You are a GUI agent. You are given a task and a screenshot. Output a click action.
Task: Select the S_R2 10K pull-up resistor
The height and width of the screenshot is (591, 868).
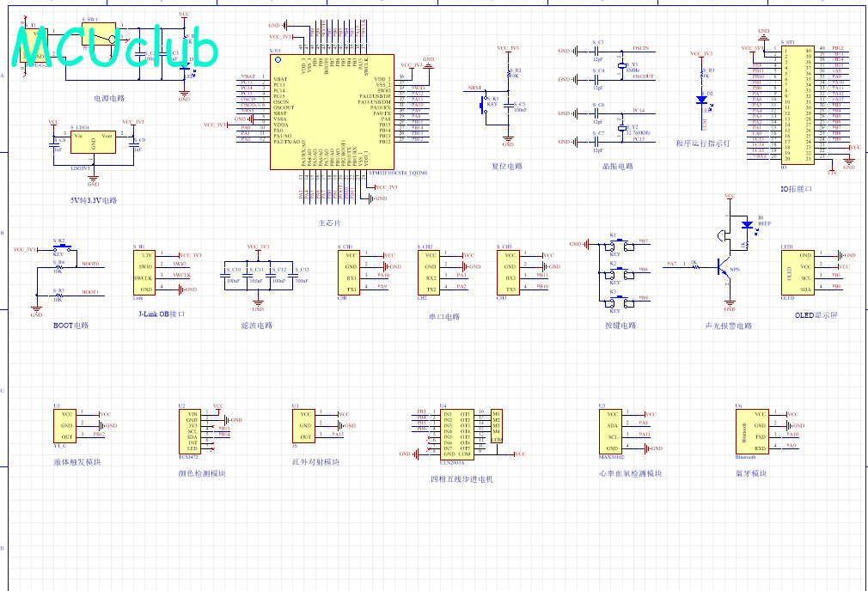(x=508, y=72)
